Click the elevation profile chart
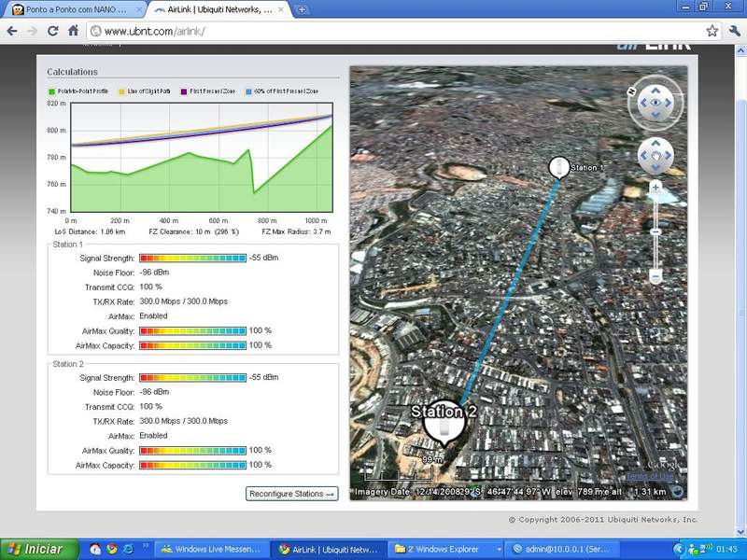Screen dimensions: 747x560 pos(202,157)
